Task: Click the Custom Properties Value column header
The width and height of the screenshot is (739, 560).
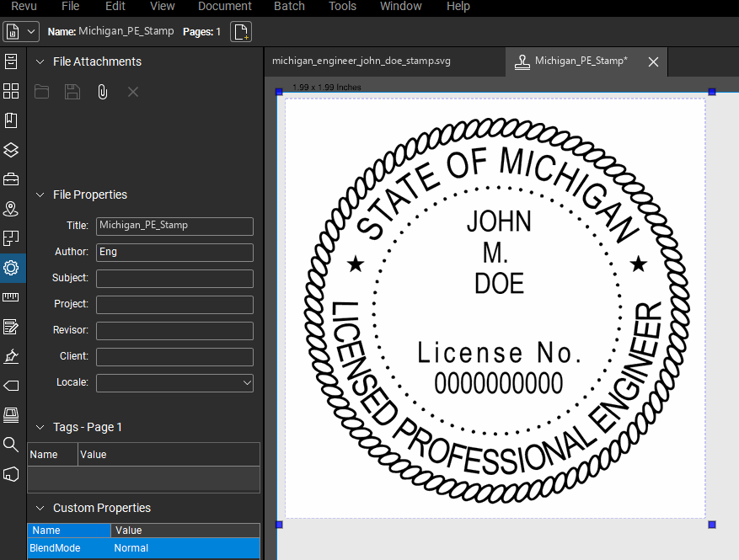Action: [x=185, y=531]
